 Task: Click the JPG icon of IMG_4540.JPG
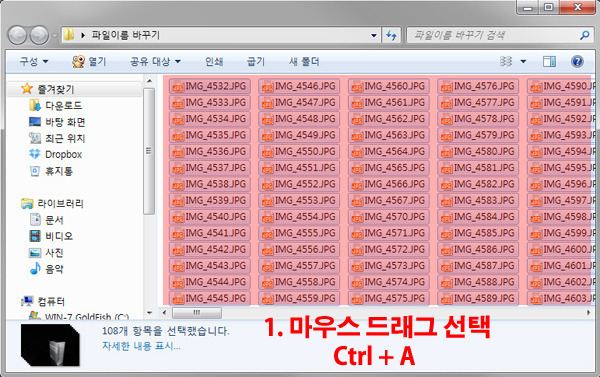coord(178,218)
